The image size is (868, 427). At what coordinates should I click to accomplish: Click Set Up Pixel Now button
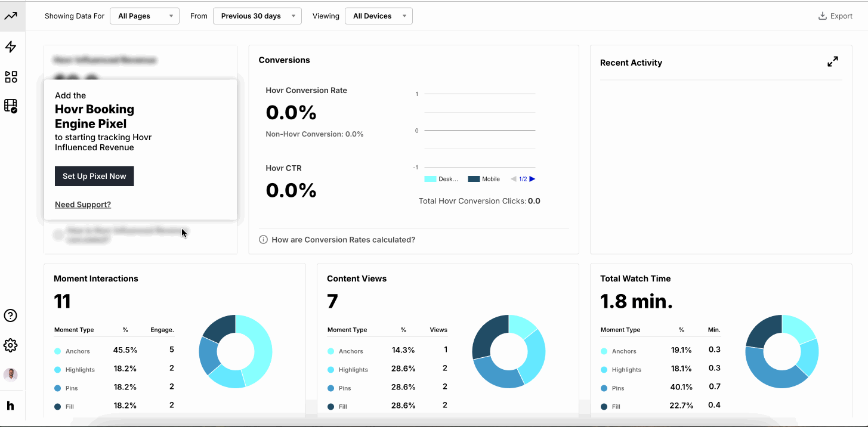[x=94, y=176]
